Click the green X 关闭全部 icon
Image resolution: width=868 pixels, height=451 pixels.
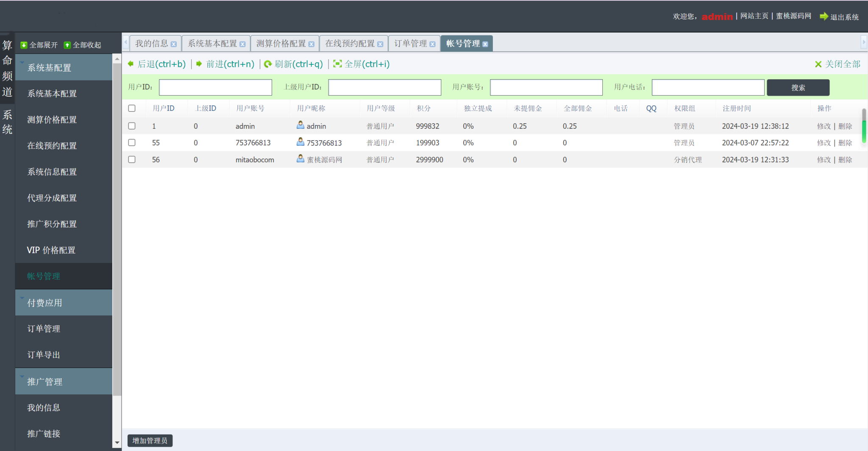tap(818, 64)
